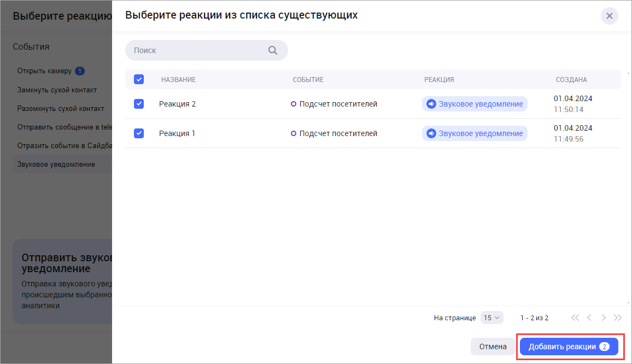
Task: Sort by the Создана column header
Action: 571,80
